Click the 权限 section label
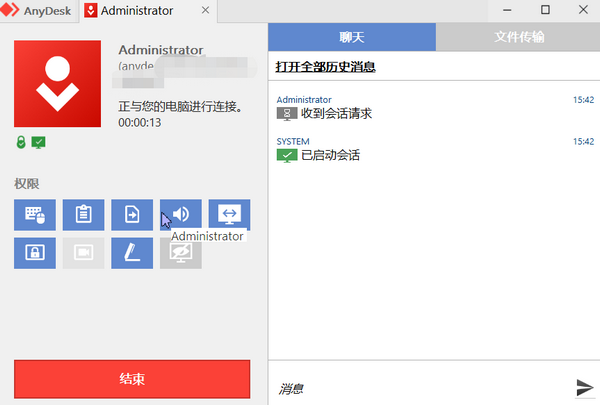600x405 pixels. (27, 184)
